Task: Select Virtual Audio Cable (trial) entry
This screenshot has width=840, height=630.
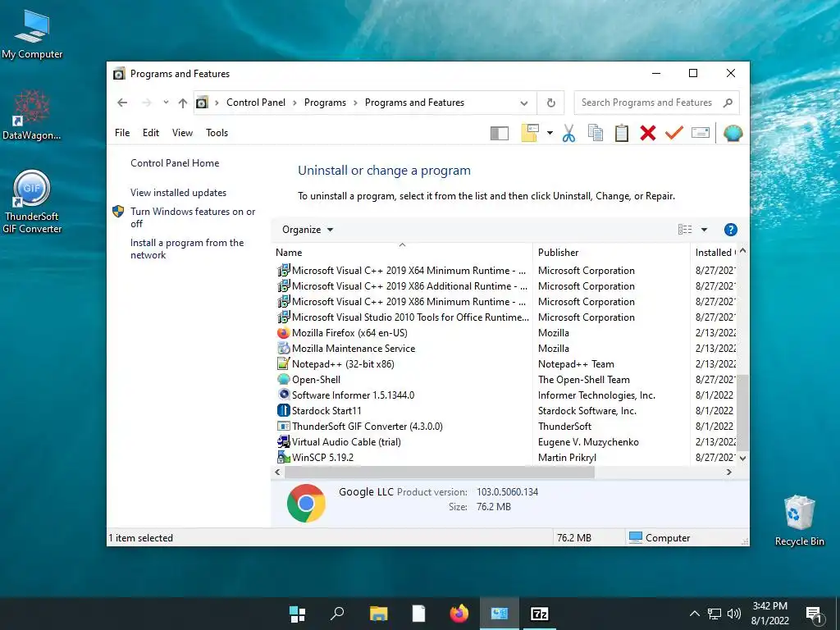Action: 505,442
